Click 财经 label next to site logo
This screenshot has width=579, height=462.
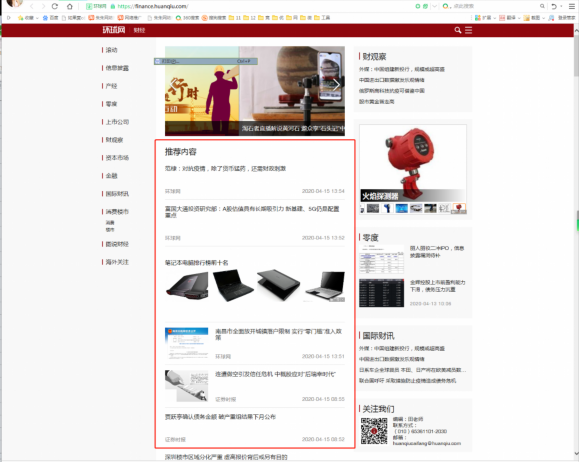pos(139,30)
